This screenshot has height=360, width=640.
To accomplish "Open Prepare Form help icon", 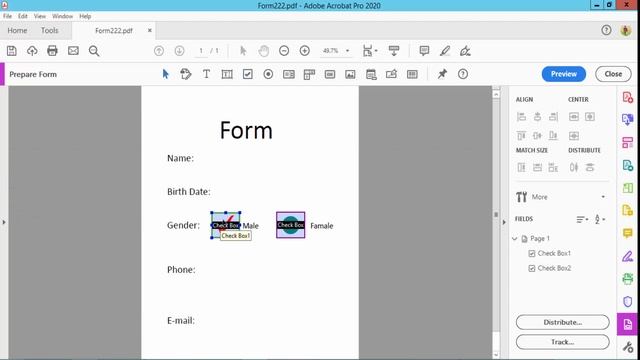I will click(463, 74).
